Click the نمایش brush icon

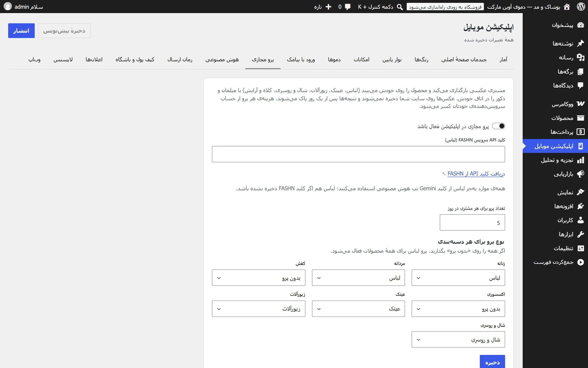click(x=581, y=192)
